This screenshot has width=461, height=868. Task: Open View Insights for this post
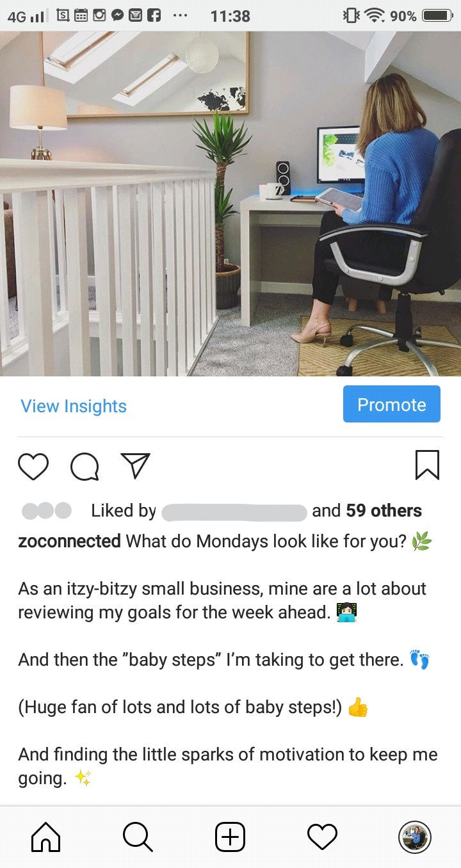pyautogui.click(x=74, y=406)
